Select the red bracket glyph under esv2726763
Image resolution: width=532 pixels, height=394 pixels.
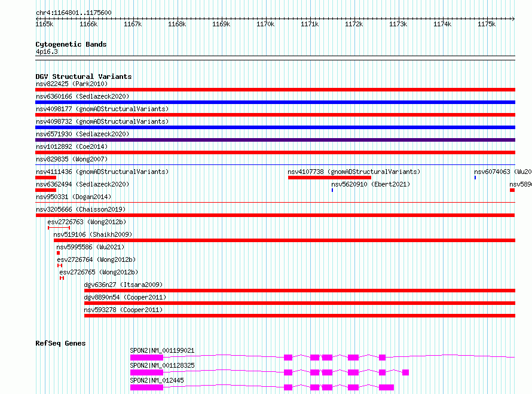click(59, 228)
